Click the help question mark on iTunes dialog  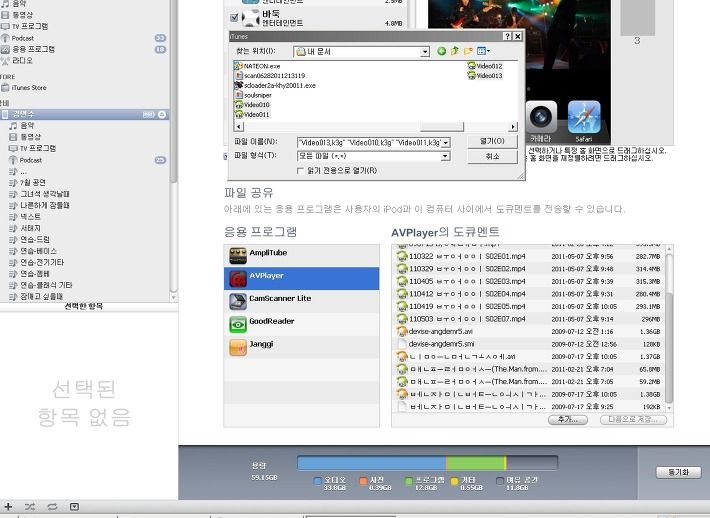(507, 36)
